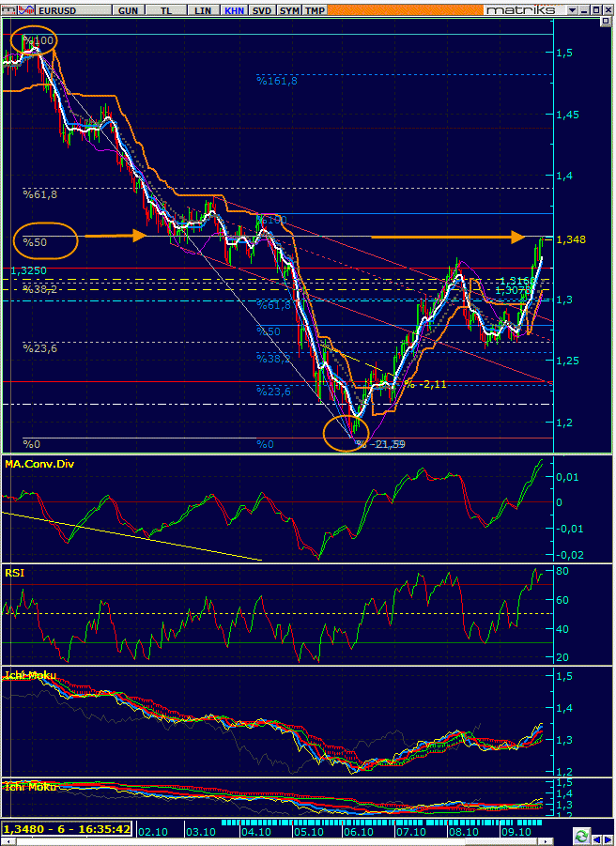Screen dimensions: 616x846
Task: Click the SVD toolbar button
Action: 263,9
